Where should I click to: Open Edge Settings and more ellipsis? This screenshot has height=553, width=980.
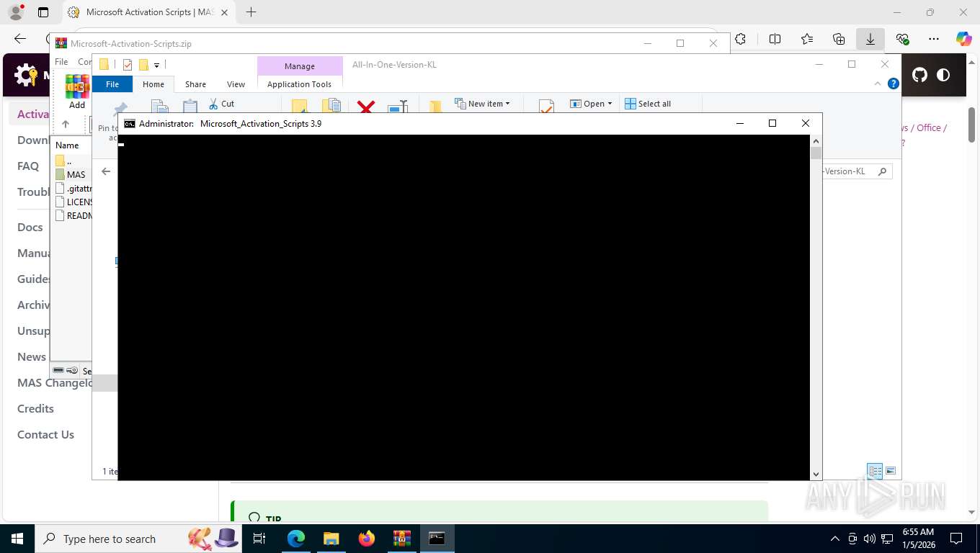point(934,40)
